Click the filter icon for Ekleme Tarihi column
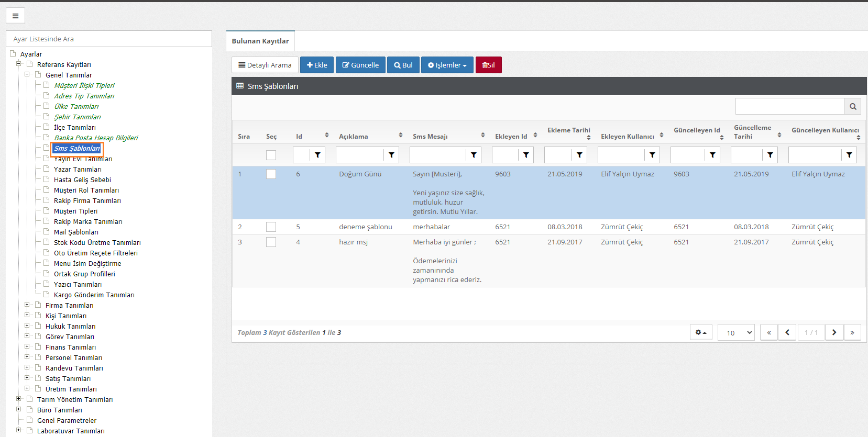The height and width of the screenshot is (437, 868). (x=579, y=155)
